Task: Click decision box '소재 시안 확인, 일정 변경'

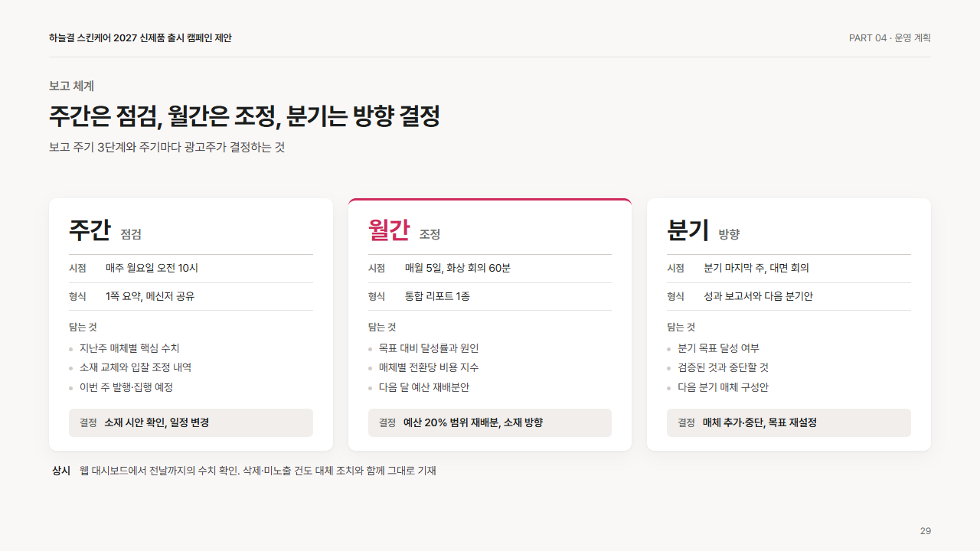Action: (x=191, y=422)
